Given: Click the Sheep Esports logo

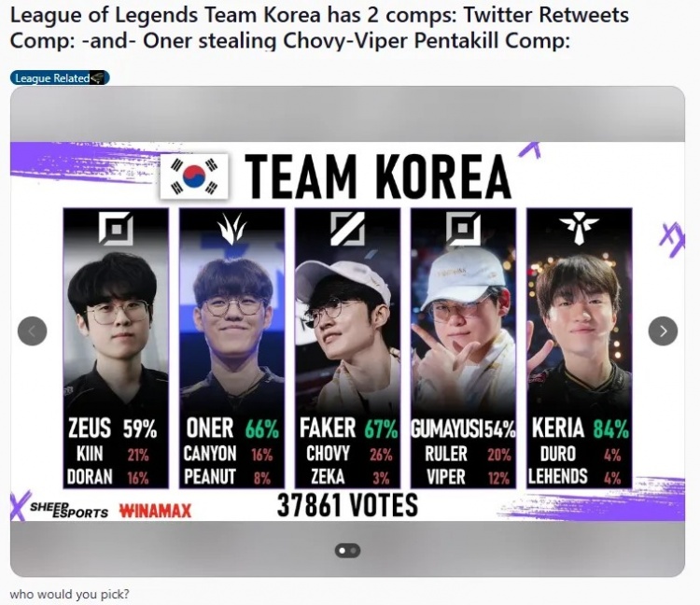Looking at the screenshot, I should pos(69,510).
